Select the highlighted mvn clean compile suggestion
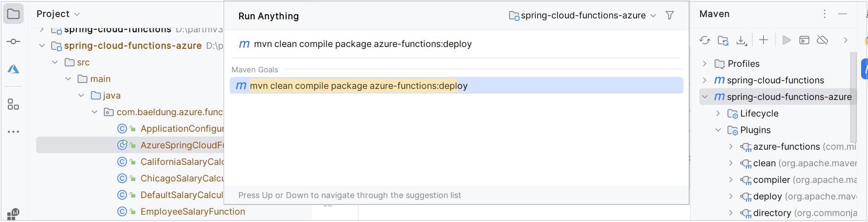The image size is (868, 222). click(x=359, y=86)
